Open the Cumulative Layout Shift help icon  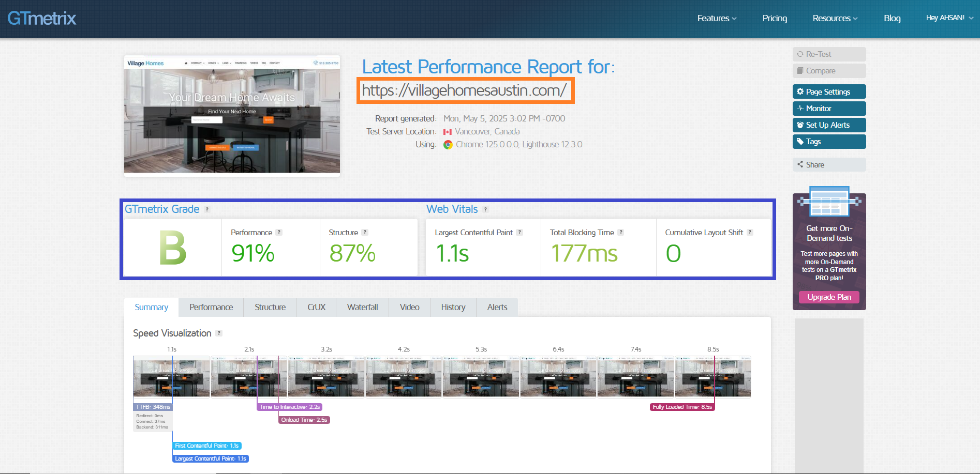coord(750,233)
